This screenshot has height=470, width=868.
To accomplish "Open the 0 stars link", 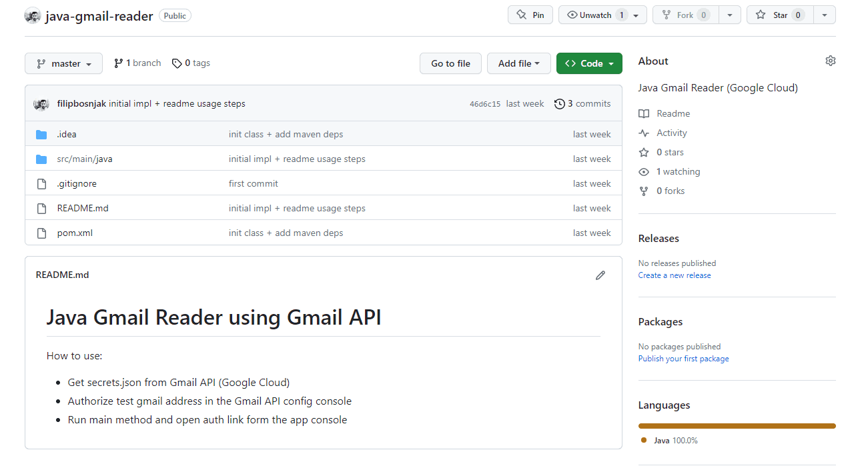I will click(x=670, y=152).
